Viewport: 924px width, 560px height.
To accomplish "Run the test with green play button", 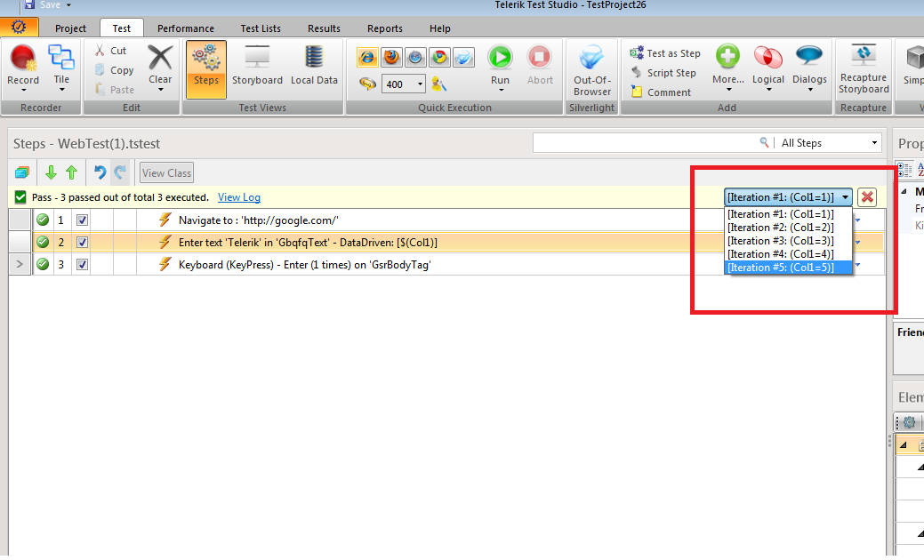I will pos(500,68).
